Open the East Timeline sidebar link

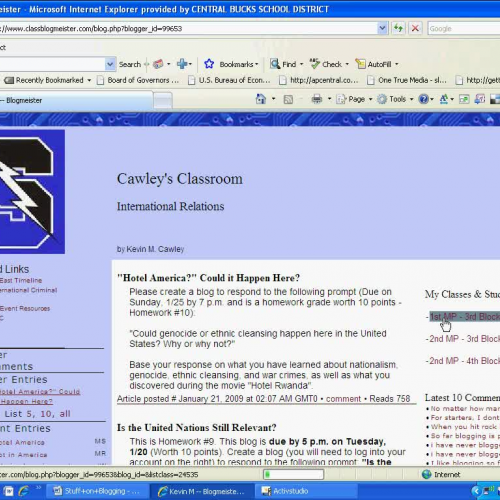(21, 281)
